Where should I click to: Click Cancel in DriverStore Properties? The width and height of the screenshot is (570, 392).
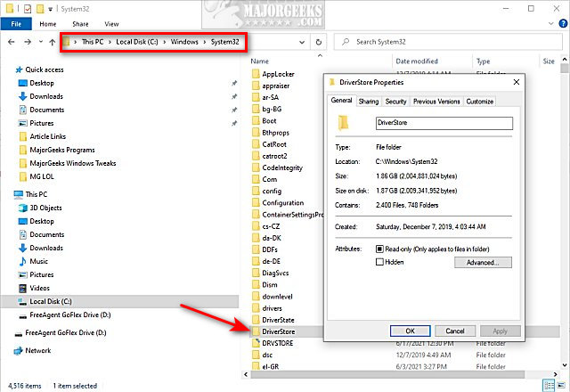click(x=455, y=331)
